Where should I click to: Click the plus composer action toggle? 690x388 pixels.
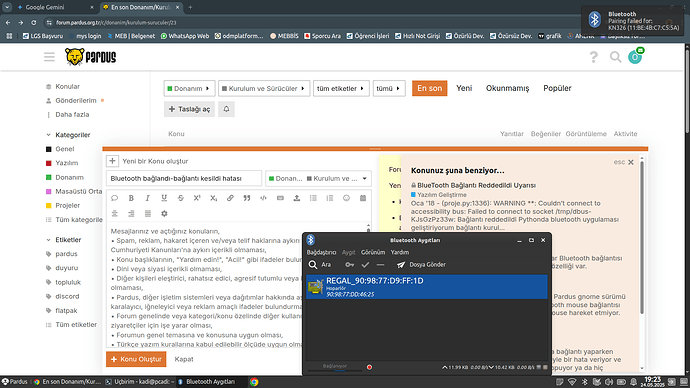[112, 161]
